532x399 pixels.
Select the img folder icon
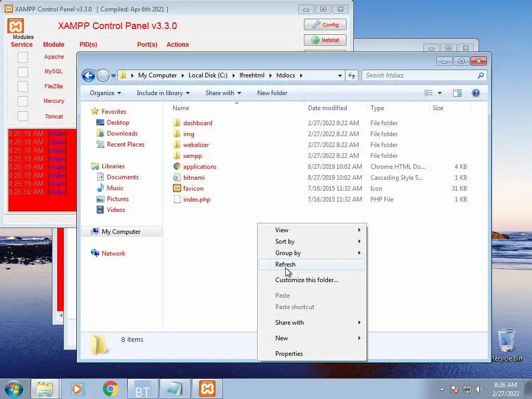tap(177, 134)
